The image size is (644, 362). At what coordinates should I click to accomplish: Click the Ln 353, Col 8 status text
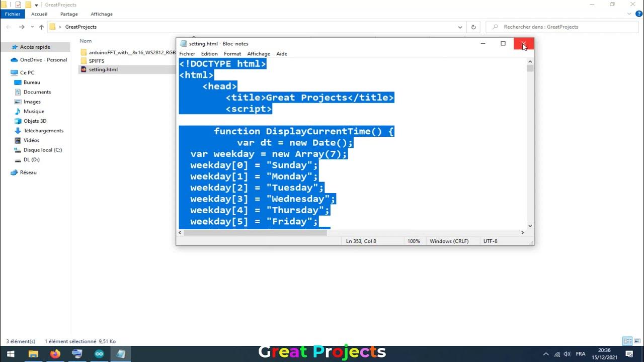tap(361, 241)
